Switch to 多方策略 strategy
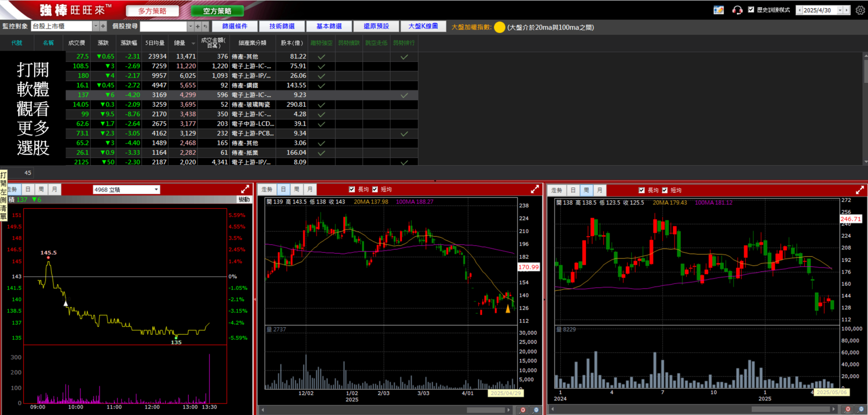This screenshot has height=415, width=868. (x=152, y=11)
